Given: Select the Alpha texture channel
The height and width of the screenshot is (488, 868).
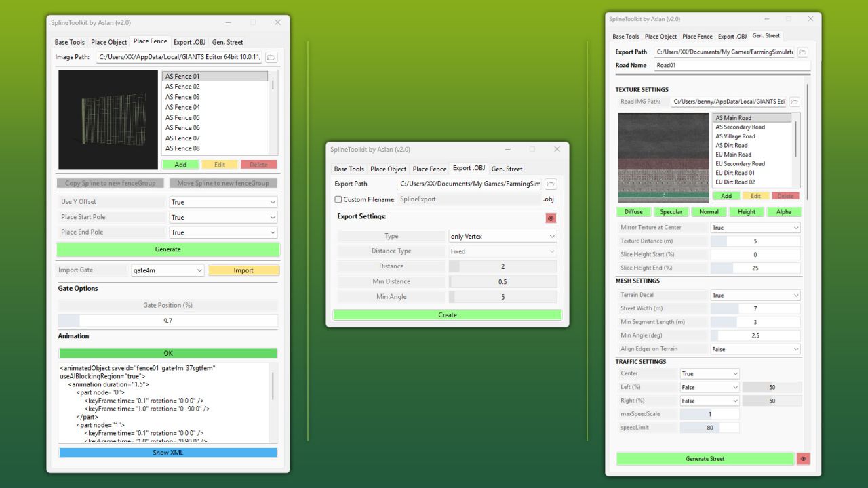Looking at the screenshot, I should tap(785, 211).
